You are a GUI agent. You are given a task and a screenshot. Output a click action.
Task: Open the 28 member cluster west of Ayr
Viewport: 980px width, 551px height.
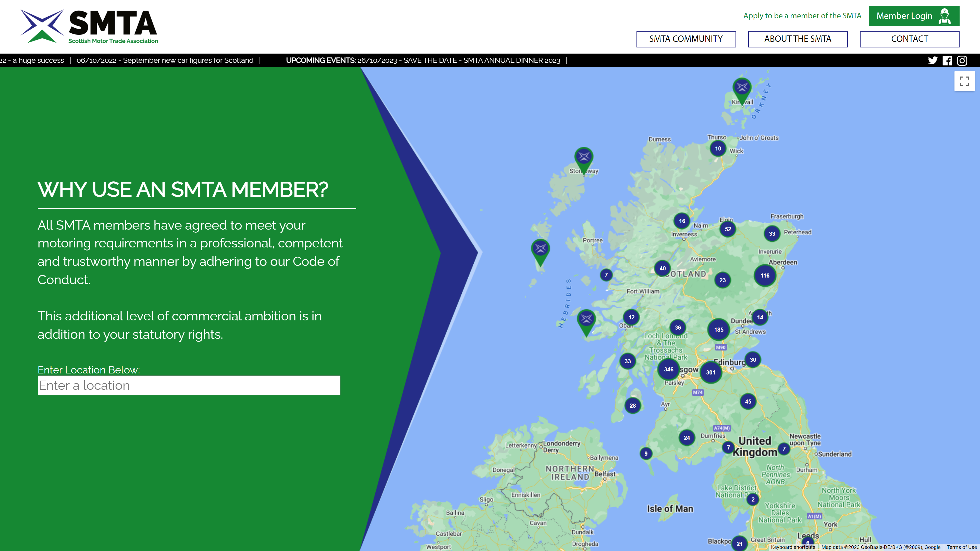pyautogui.click(x=633, y=406)
